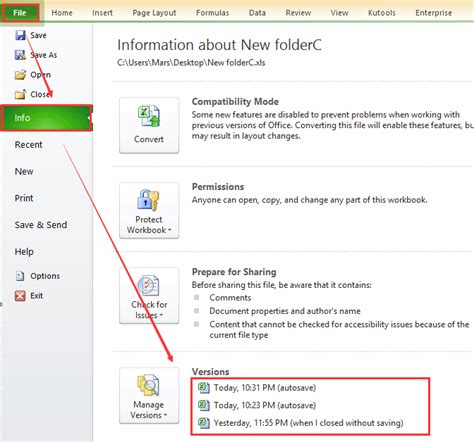Click the Comments bullet item
The height and width of the screenshot is (442, 474).
230,298
